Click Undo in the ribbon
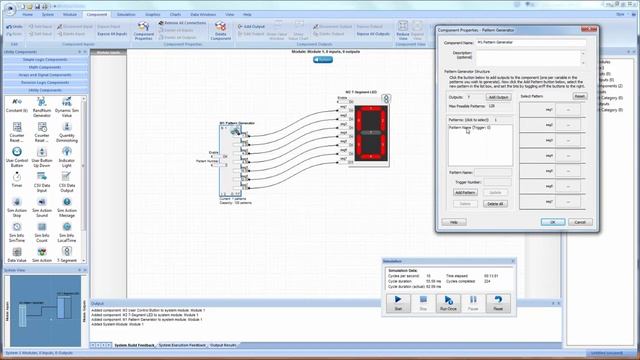 click(14, 27)
